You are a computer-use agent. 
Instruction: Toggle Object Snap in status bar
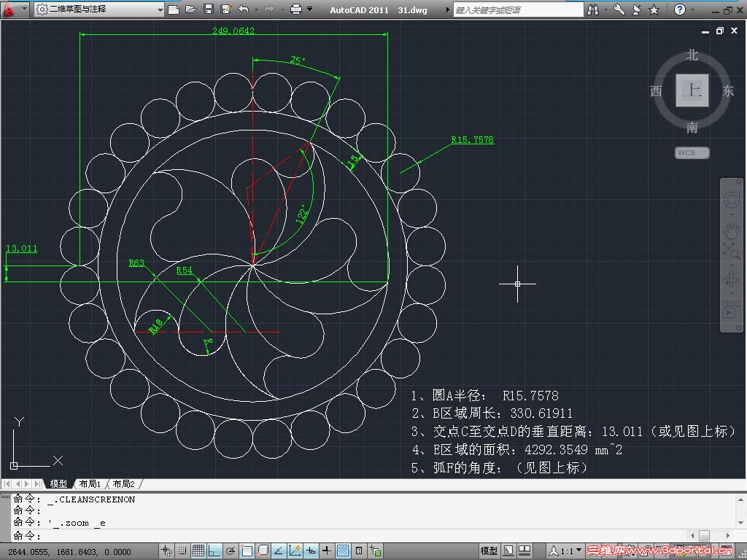(247, 551)
